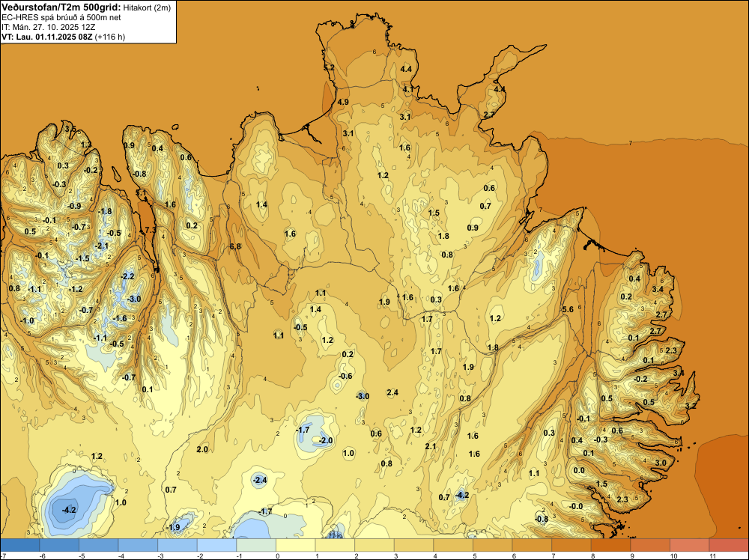Click the temperature value "6.8"
Screen dimensions: 749x560
[x=235, y=247]
